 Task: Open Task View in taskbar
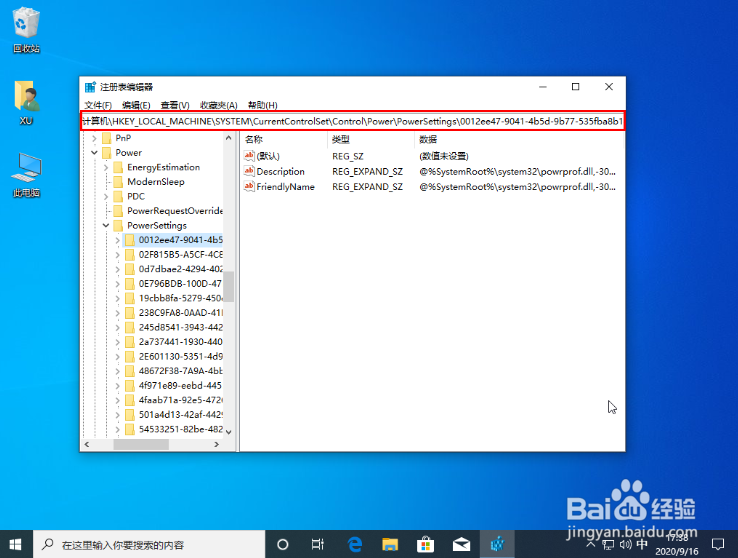[318, 544]
